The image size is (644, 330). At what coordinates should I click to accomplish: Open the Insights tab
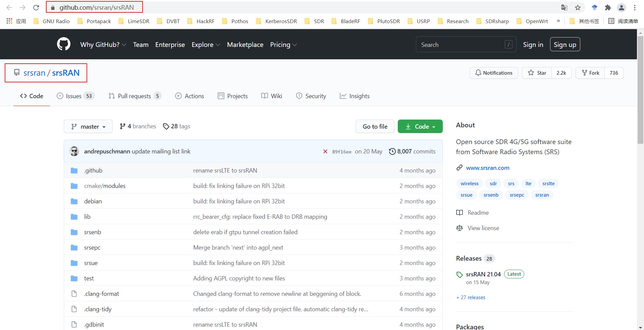point(355,96)
